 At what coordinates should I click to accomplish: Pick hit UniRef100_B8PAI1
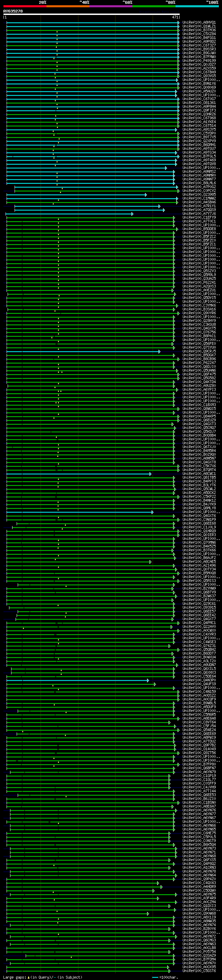tap(199, 336)
